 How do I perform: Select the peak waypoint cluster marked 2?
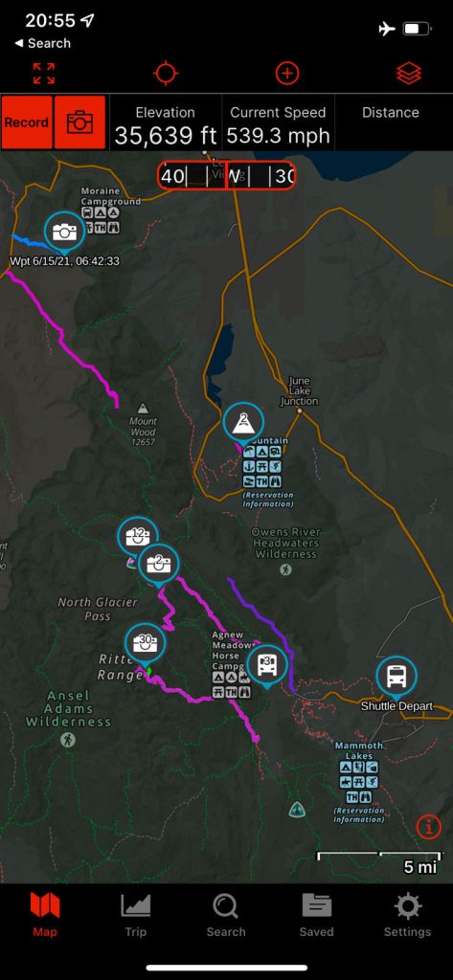(243, 424)
